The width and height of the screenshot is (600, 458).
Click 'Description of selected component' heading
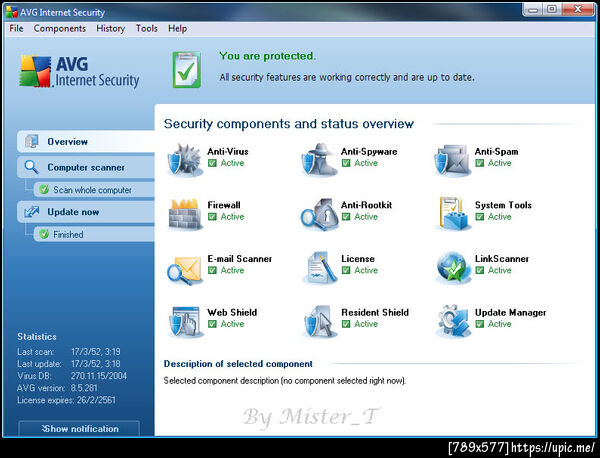pyautogui.click(x=238, y=364)
